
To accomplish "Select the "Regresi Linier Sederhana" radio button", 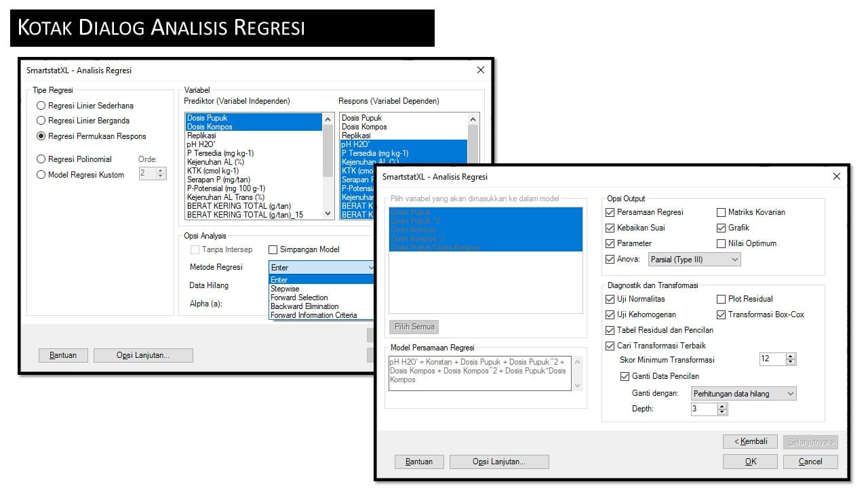I will pyautogui.click(x=41, y=106).
